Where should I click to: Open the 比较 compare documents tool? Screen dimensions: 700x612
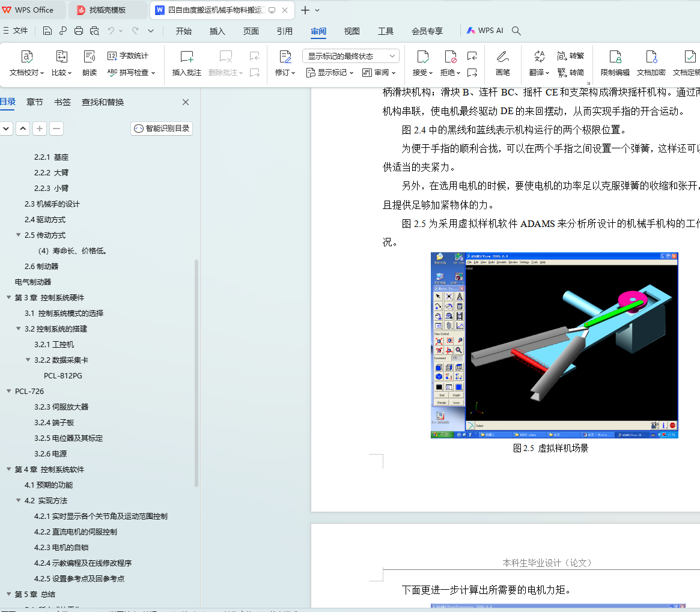[x=62, y=63]
